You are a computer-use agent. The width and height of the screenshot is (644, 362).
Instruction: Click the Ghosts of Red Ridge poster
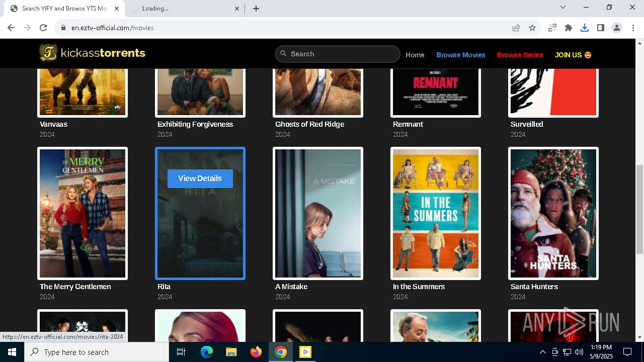318,93
